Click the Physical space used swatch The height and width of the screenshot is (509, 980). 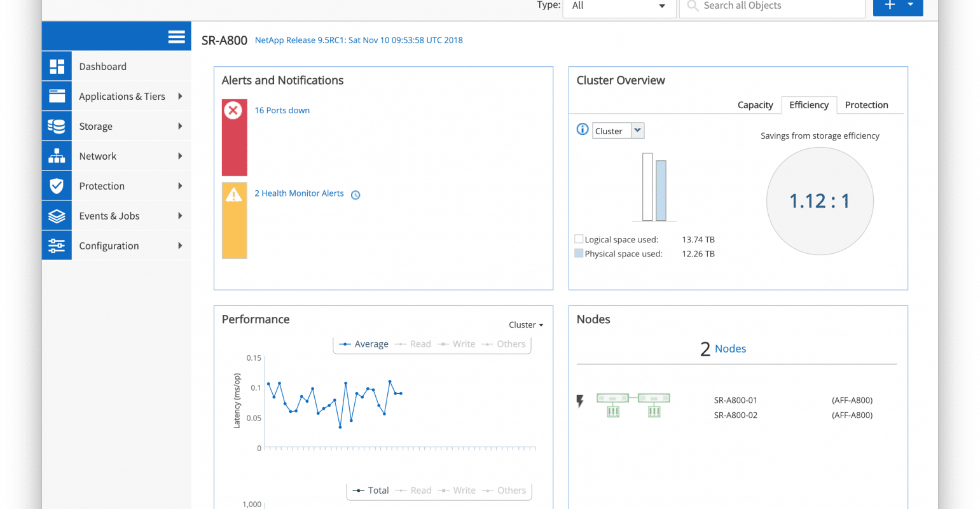(x=579, y=253)
